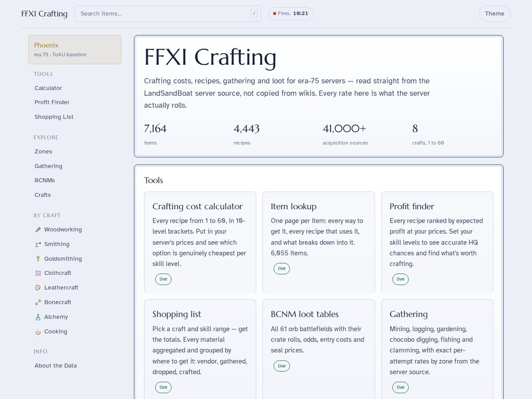Select the Bonecraft craft label

pyautogui.click(x=58, y=302)
